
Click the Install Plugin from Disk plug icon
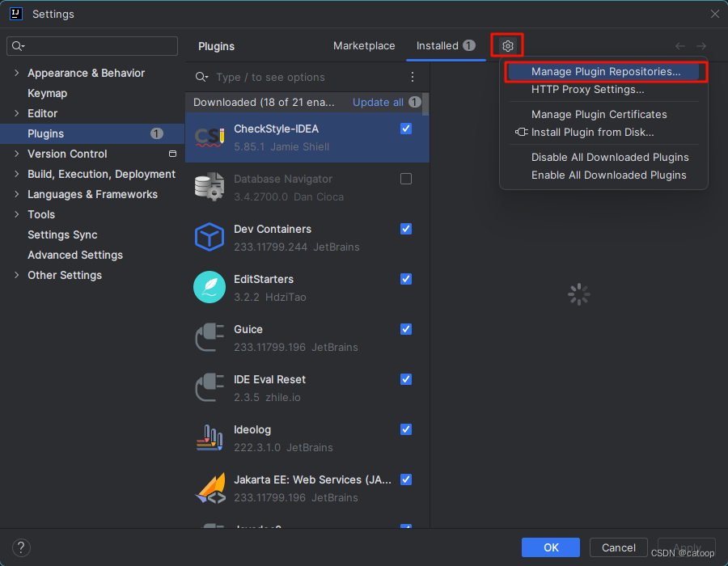(522, 133)
